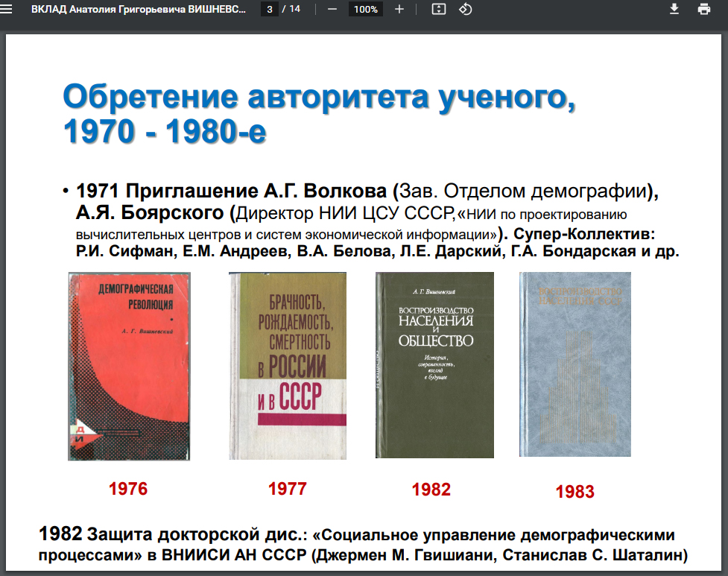The image size is (728, 576).
Task: Click the total page count 14
Action: coord(294,10)
